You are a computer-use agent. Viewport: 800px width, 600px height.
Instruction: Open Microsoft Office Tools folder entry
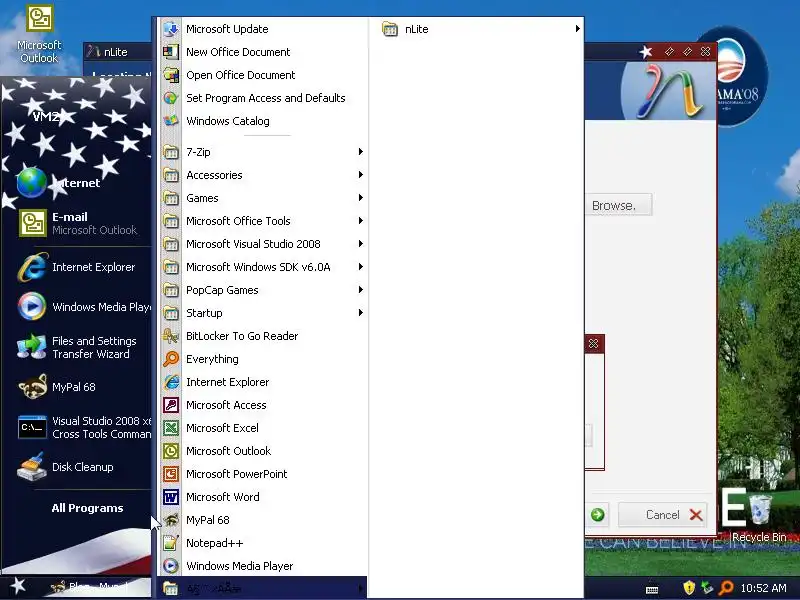[x=264, y=220]
